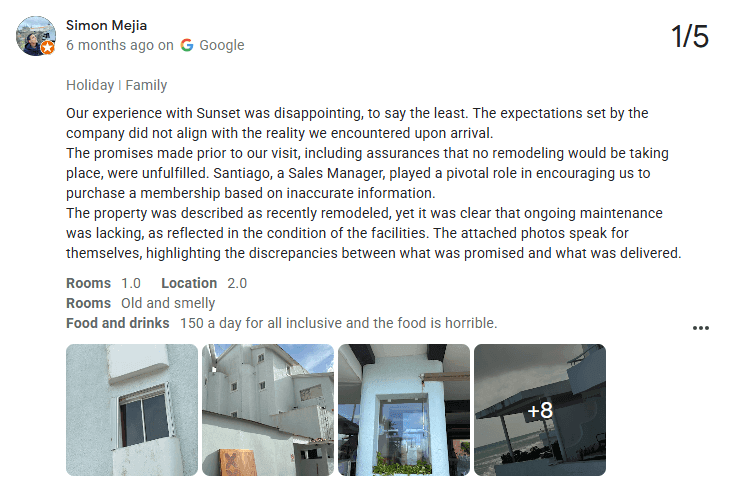This screenshot has height=485, width=751.
Task: Click Simon Mejia's profile avatar
Action: (x=35, y=34)
